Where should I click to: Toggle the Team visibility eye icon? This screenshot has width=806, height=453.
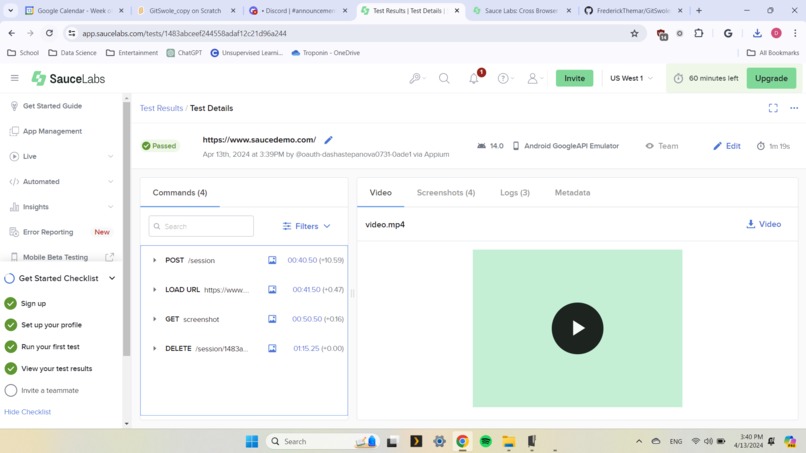650,146
